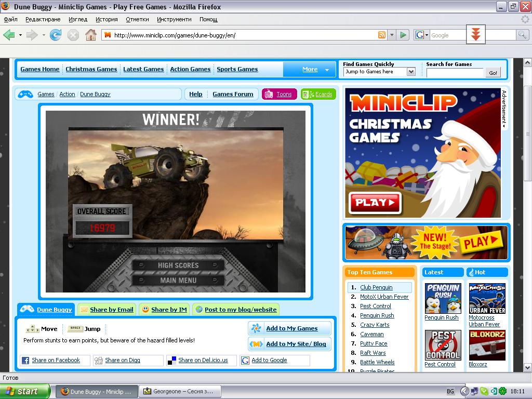Click the green Go arrow beside address bar
Image resolution: width=532 pixels, height=399 pixels.
403,35
